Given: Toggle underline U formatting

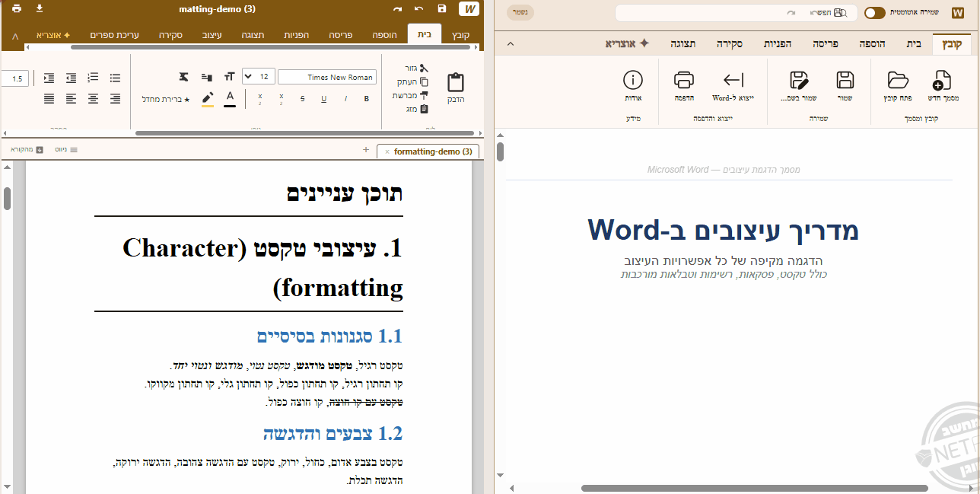Looking at the screenshot, I should (x=324, y=98).
